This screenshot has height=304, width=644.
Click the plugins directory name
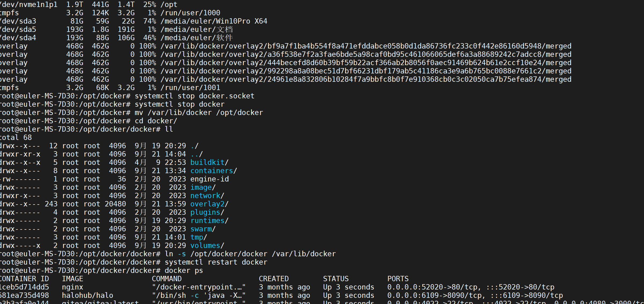pos(205,212)
